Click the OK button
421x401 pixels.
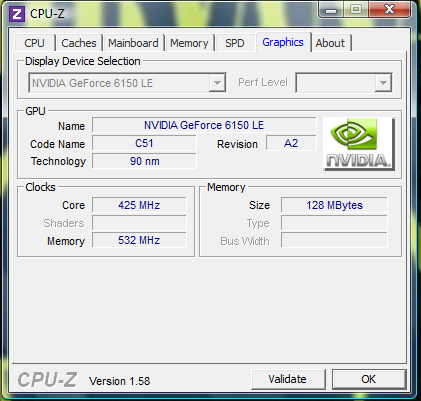(369, 379)
